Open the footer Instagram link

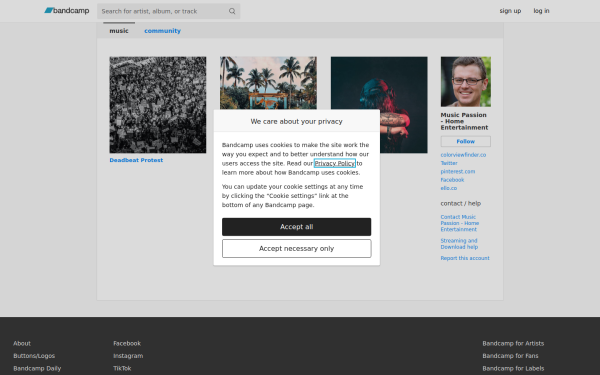point(128,355)
